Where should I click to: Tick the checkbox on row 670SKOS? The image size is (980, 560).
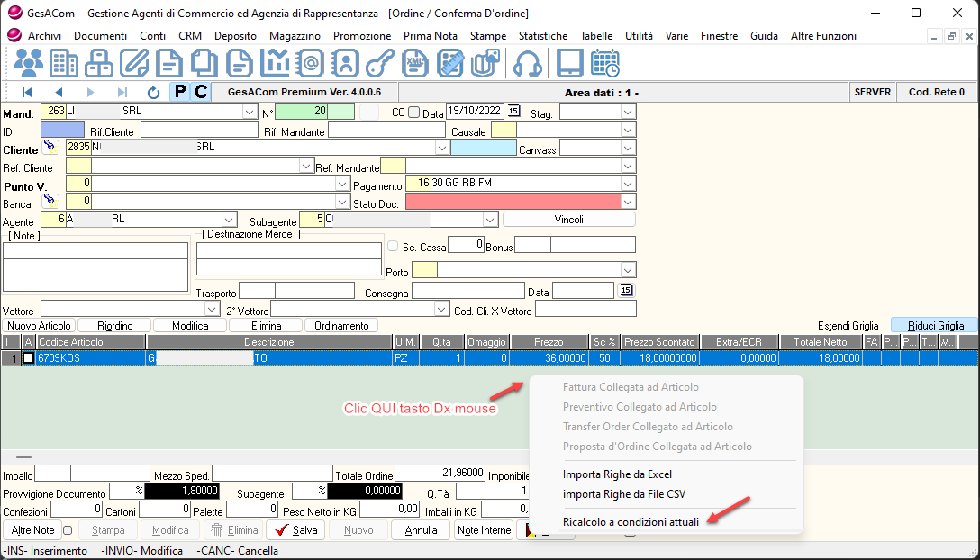tap(28, 358)
